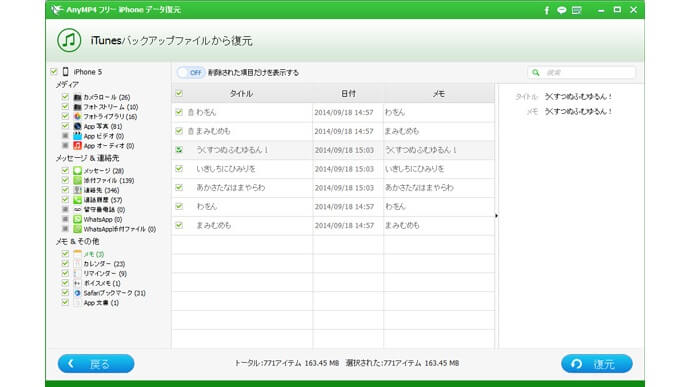Click the iPhone 5 device icon

point(66,71)
